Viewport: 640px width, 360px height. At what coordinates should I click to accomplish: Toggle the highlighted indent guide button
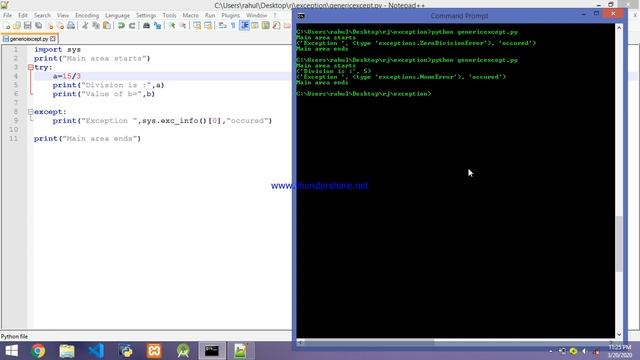(244, 26)
